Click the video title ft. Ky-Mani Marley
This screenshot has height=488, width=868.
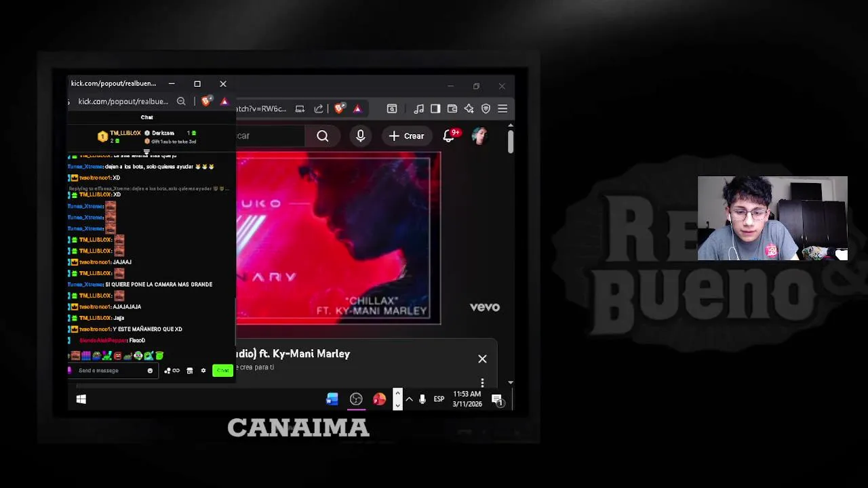tap(293, 354)
